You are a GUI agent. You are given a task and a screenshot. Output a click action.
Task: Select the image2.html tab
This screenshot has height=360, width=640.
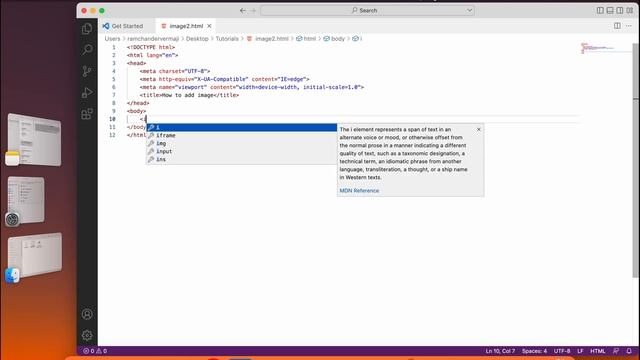point(186,26)
